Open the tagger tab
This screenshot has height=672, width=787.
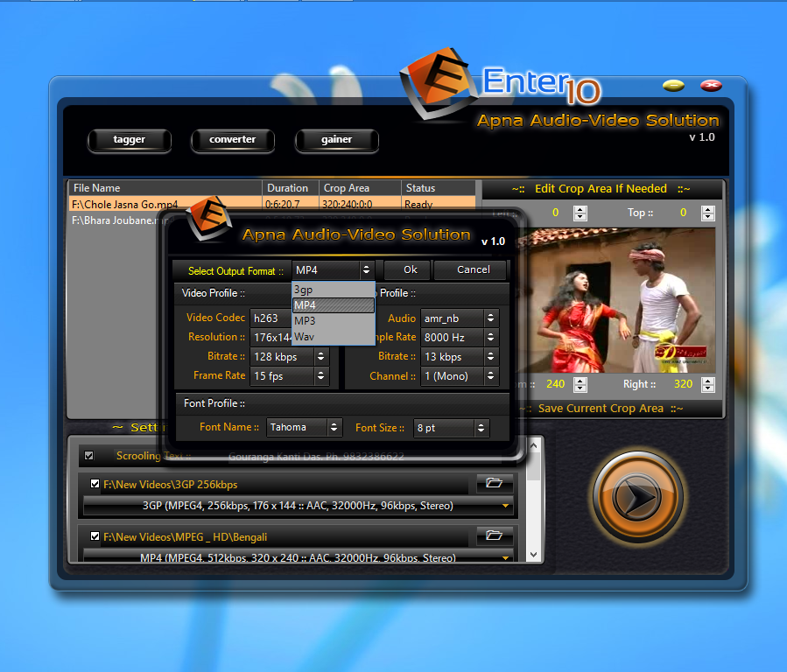[130, 140]
